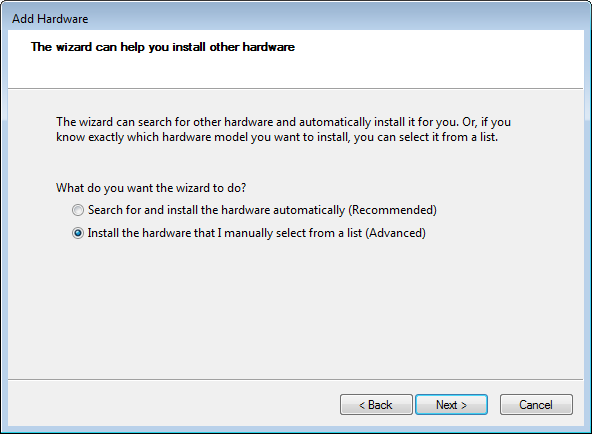Click the Add Hardware title bar
Image resolution: width=592 pixels, height=434 pixels.
[x=296, y=18]
